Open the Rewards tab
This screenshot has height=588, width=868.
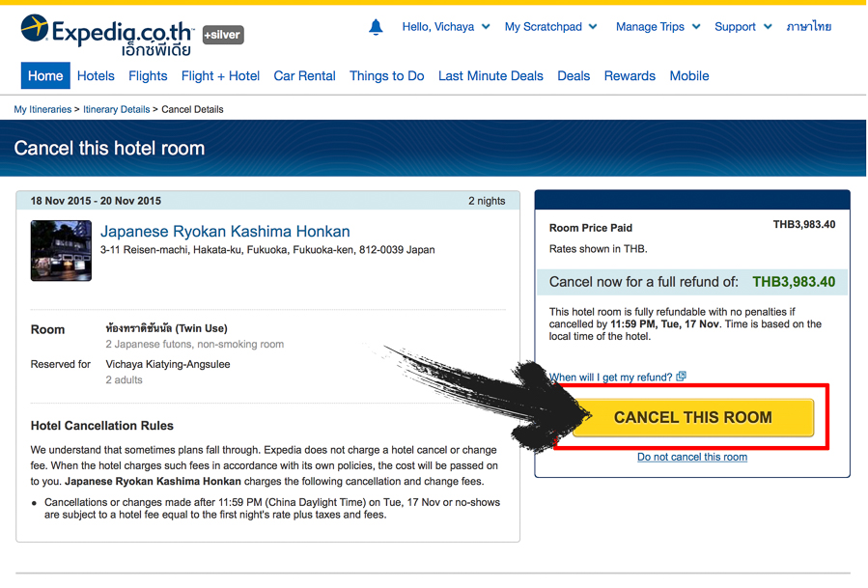[x=630, y=76]
